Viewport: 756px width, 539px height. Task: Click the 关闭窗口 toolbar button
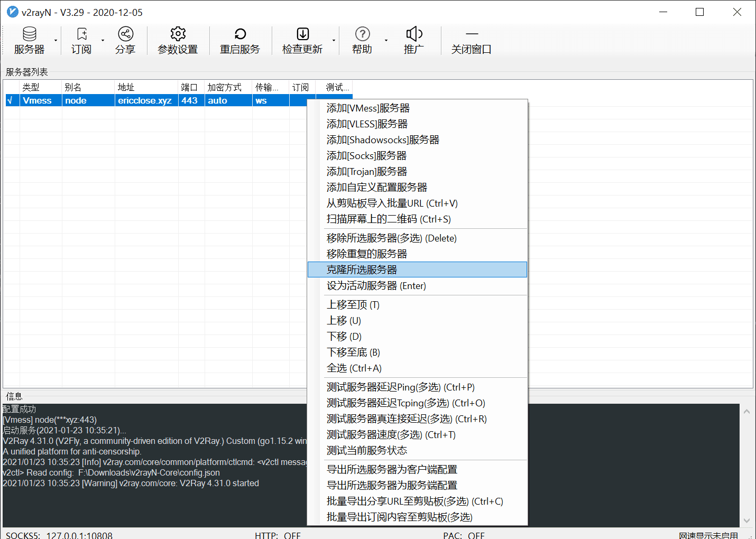click(x=472, y=41)
